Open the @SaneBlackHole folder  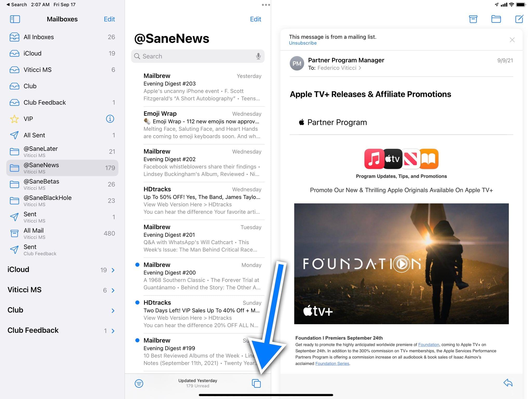(62, 201)
